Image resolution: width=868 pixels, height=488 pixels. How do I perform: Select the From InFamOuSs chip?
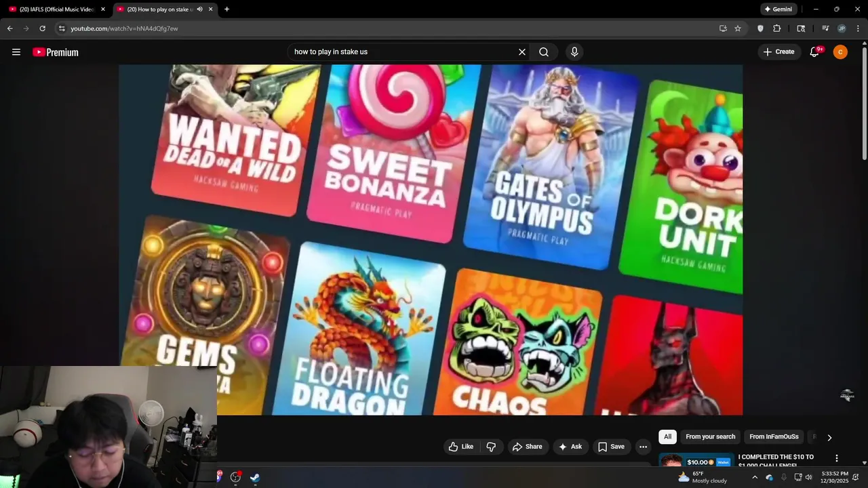[x=774, y=436]
